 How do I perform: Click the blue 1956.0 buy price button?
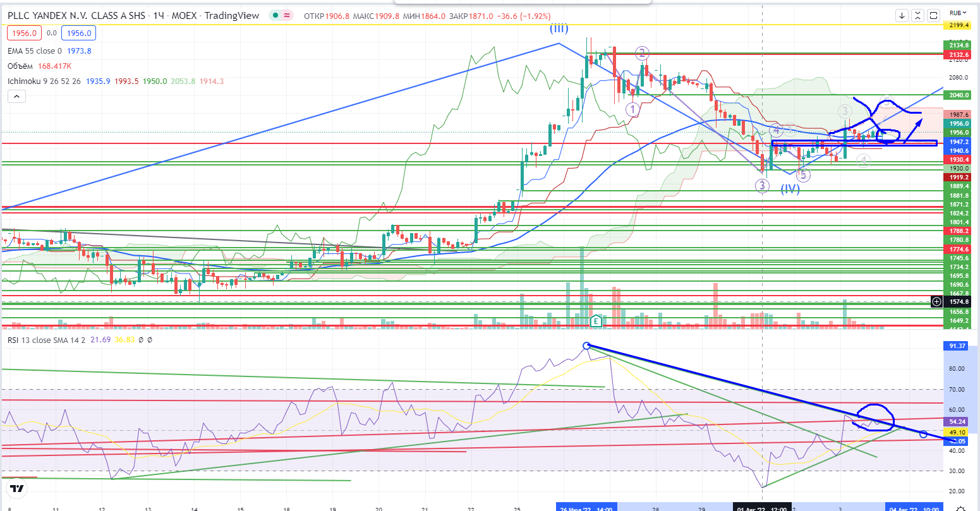tap(80, 33)
